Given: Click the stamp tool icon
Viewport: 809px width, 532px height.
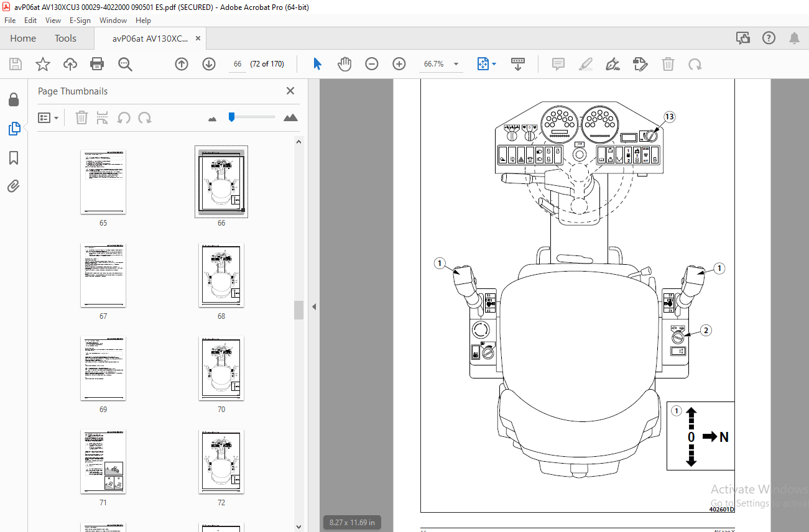Looking at the screenshot, I should pyautogui.click(x=640, y=64).
